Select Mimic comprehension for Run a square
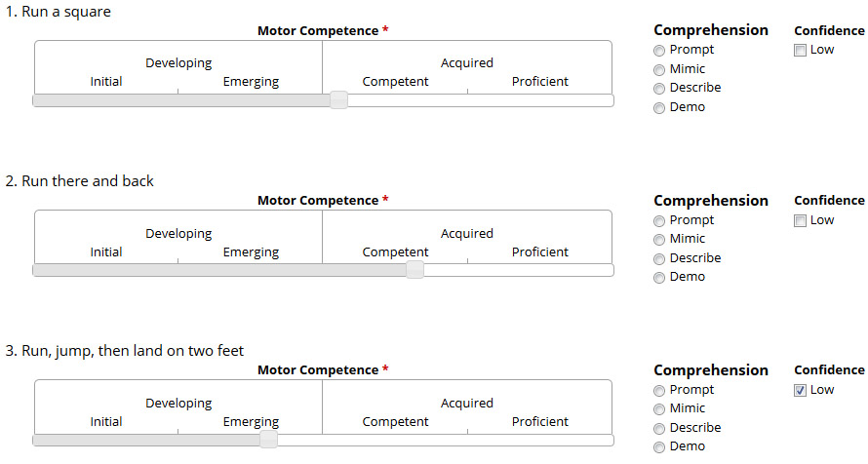The height and width of the screenshot is (464, 868). tap(658, 69)
